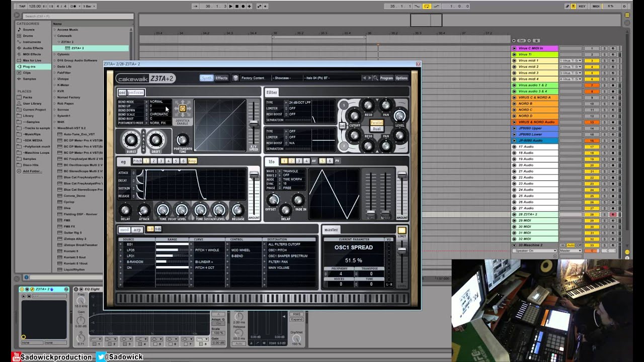Toggle the KEY map mode button

pos(582,6)
